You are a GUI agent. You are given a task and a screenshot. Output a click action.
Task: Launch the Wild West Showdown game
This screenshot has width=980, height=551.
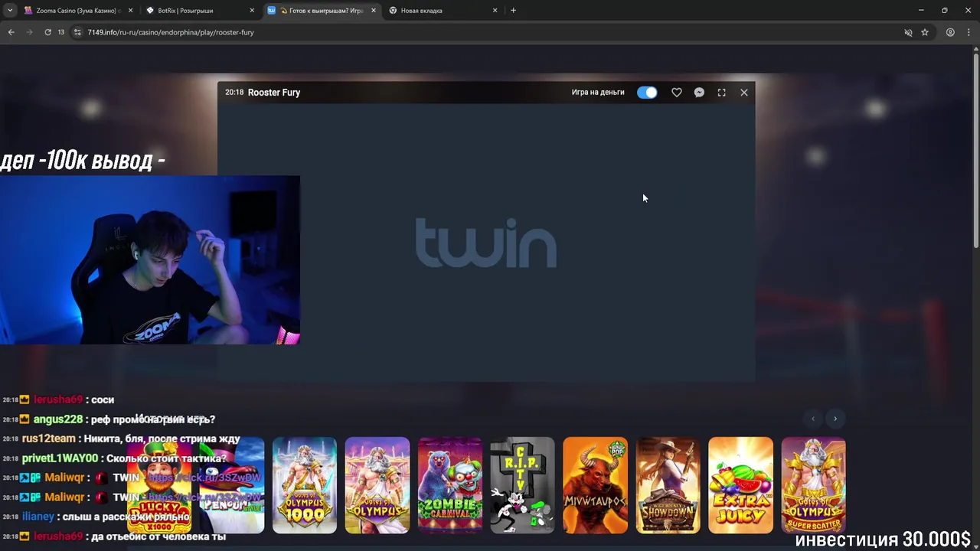point(668,485)
